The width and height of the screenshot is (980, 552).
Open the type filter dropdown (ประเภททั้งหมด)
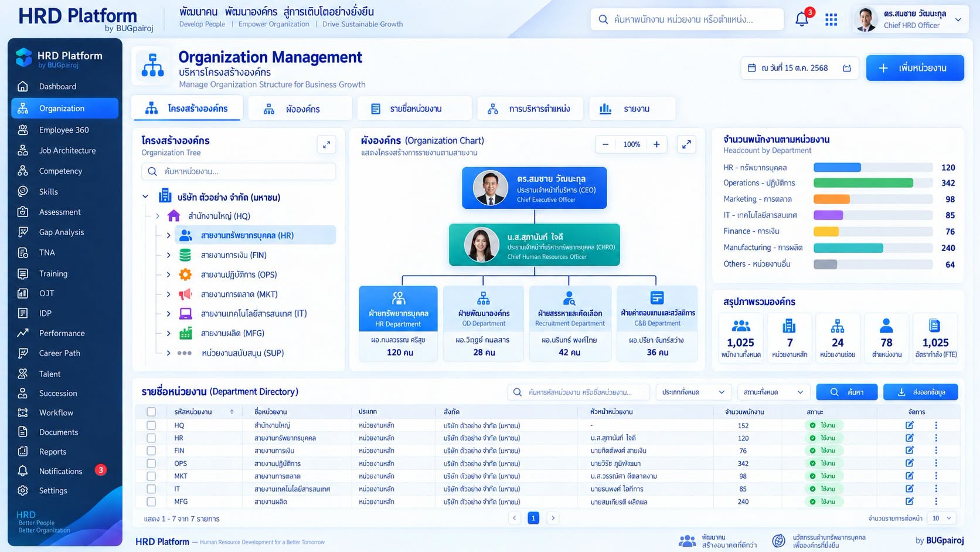693,392
